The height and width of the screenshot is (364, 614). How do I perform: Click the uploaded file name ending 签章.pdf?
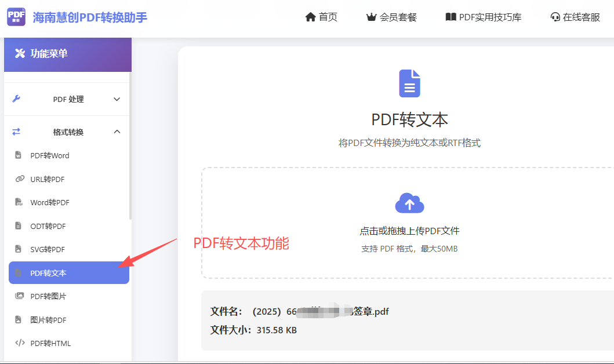click(320, 312)
